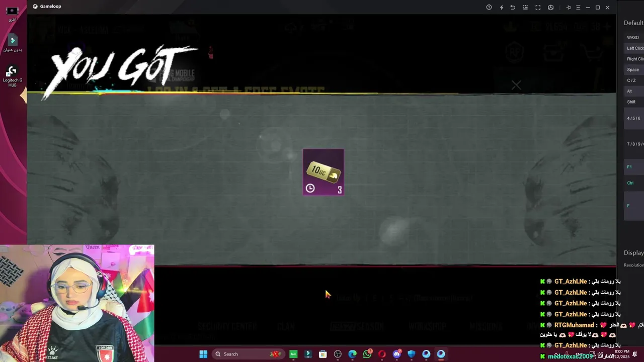Open Logitech G HUB desktop shortcut
Screen dimensions: 644x362
pos(13,76)
